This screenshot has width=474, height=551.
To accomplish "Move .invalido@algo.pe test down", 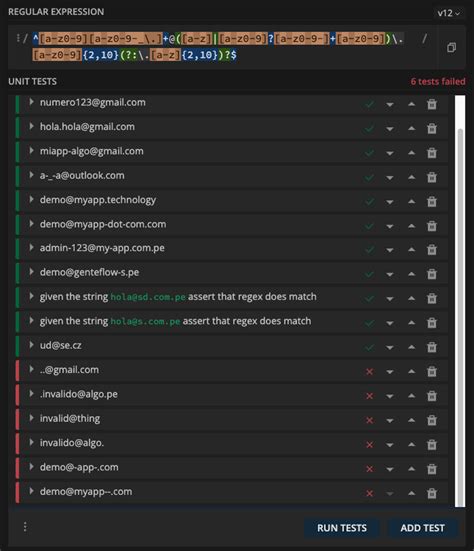I will 390,396.
